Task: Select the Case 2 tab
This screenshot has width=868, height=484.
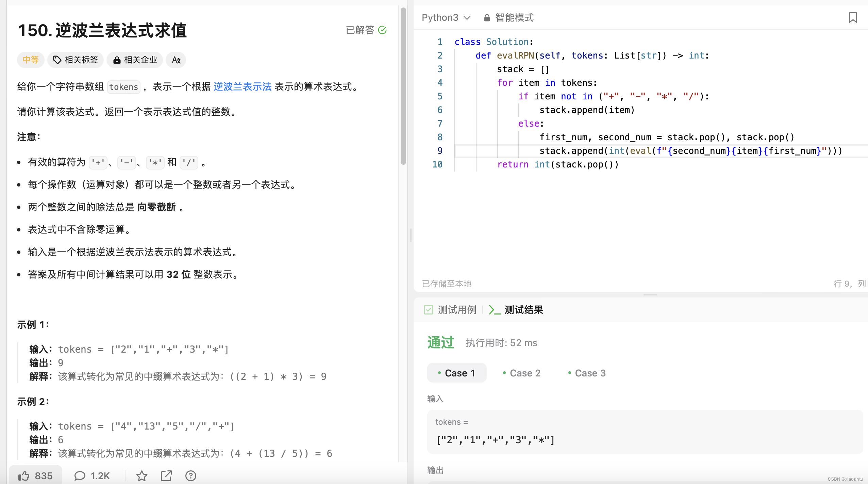Action: tap(521, 373)
